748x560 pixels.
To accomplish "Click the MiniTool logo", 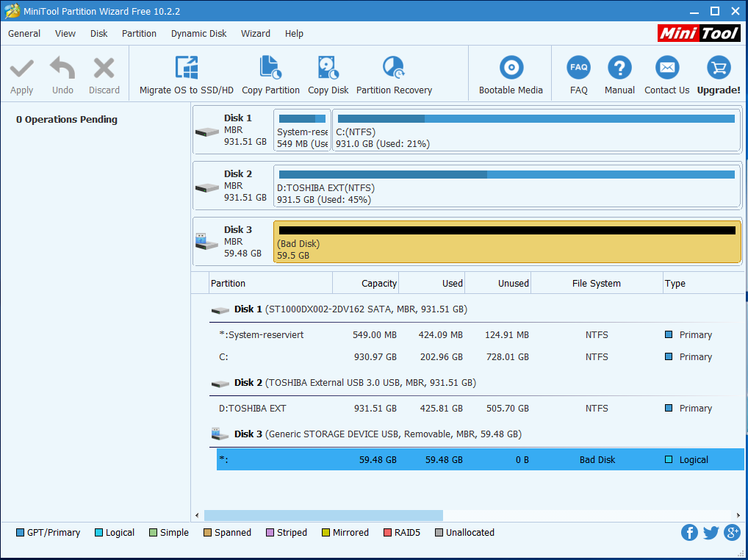I will tap(699, 33).
